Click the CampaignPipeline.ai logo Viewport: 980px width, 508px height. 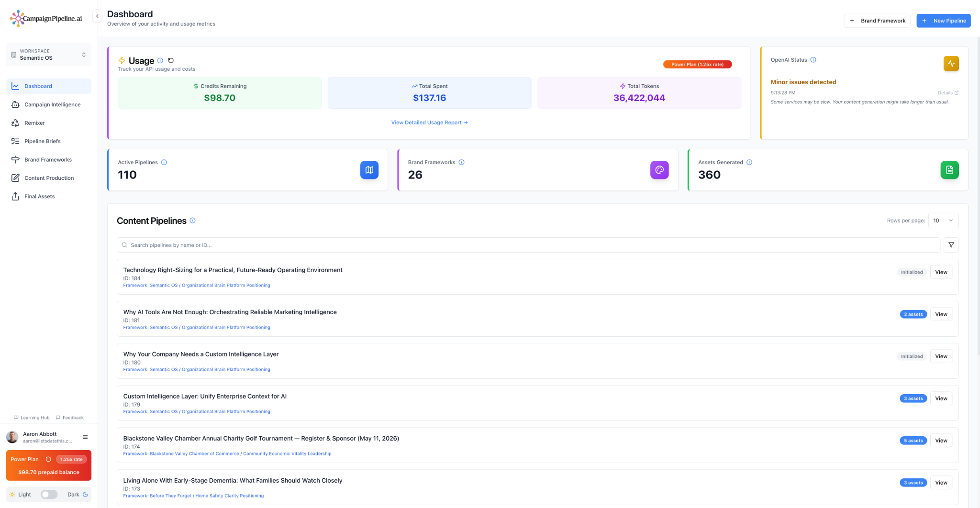click(46, 18)
